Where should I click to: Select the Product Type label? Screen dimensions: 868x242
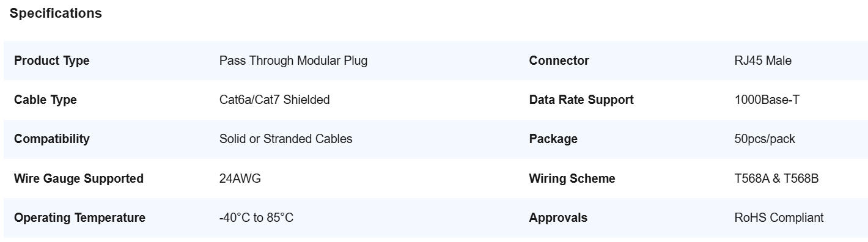click(51, 61)
